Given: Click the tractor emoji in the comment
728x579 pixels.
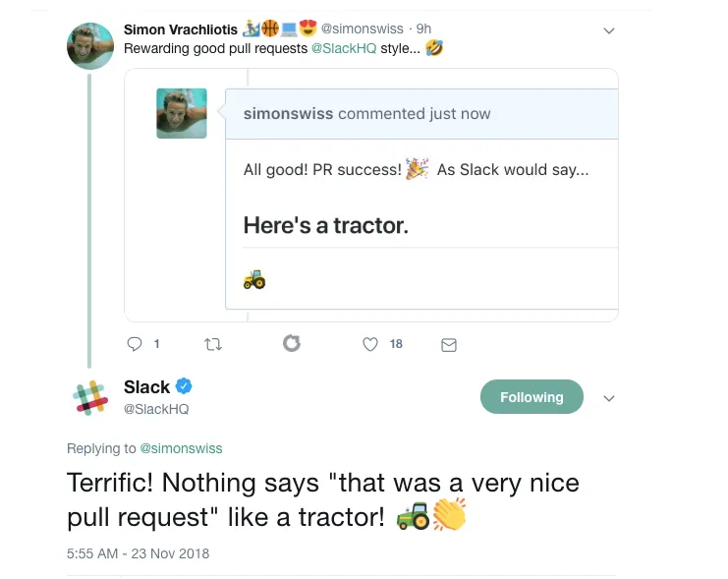Looking at the screenshot, I should pos(254,279).
